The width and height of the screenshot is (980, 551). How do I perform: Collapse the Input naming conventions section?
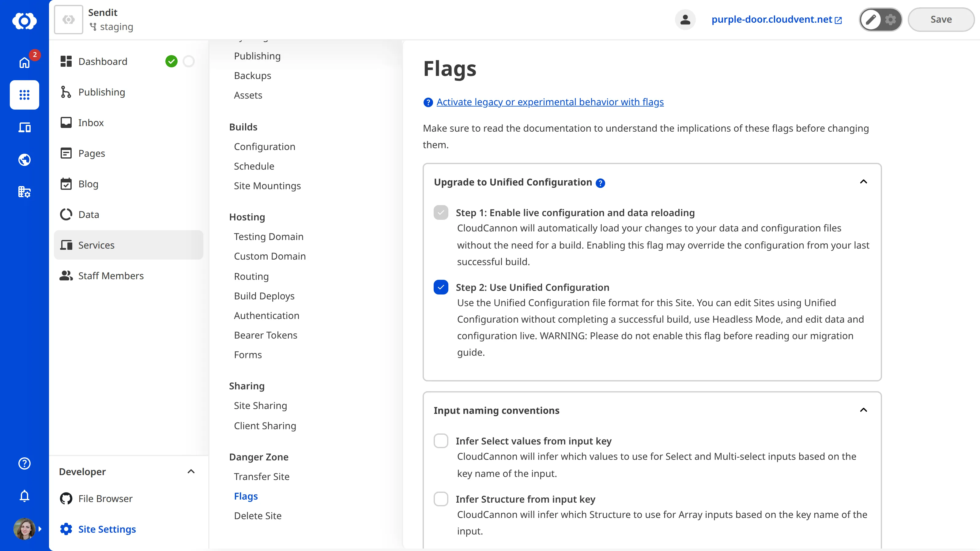864,410
